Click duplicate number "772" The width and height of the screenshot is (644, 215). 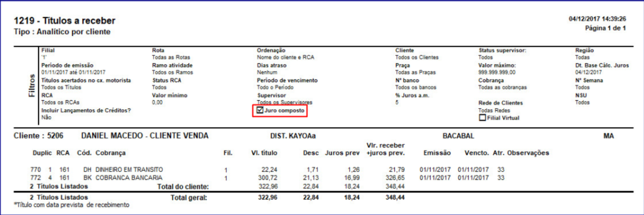pos(35,178)
